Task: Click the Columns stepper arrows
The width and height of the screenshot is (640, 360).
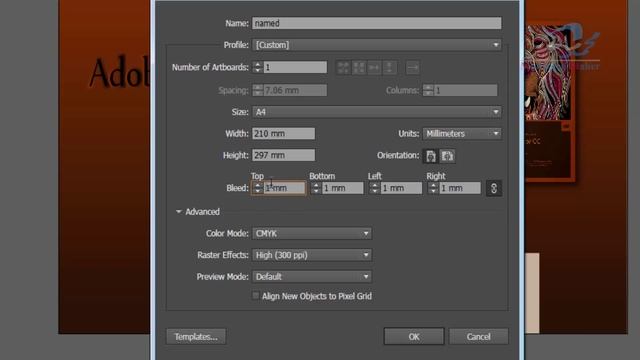Action: point(428,90)
